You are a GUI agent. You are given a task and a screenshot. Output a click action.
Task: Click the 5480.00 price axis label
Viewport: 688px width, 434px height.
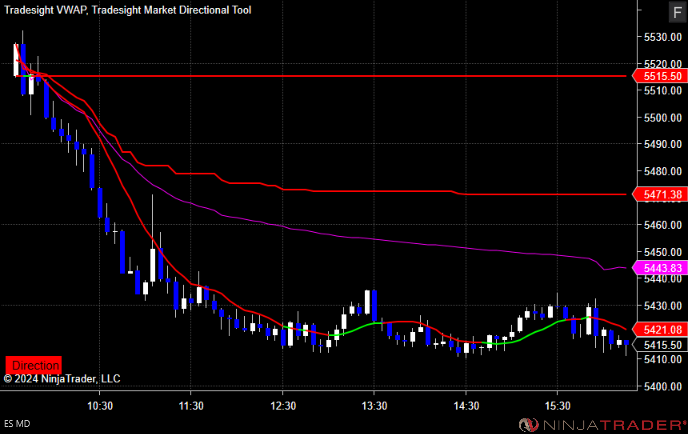(663, 171)
